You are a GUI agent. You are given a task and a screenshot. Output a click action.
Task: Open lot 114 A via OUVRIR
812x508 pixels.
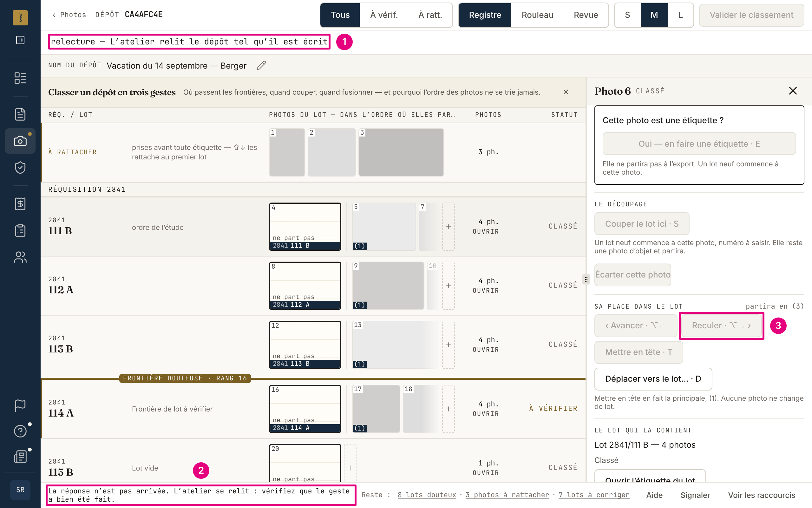[486, 414]
